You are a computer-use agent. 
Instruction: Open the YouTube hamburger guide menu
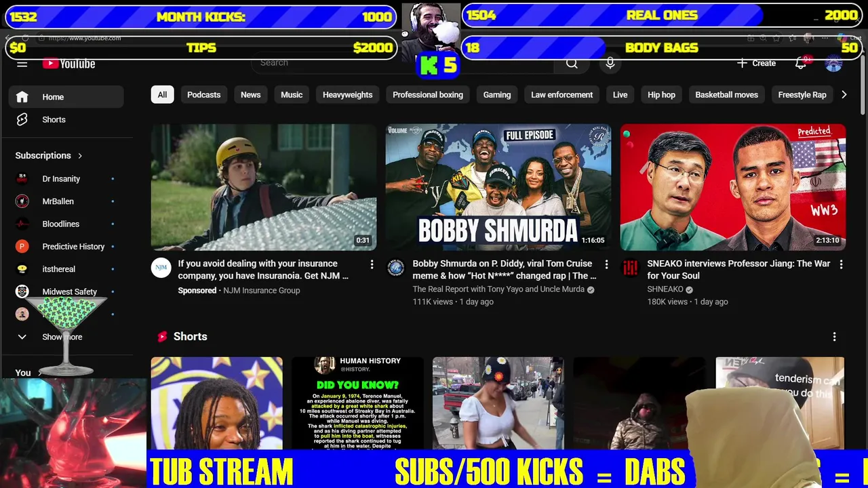22,64
